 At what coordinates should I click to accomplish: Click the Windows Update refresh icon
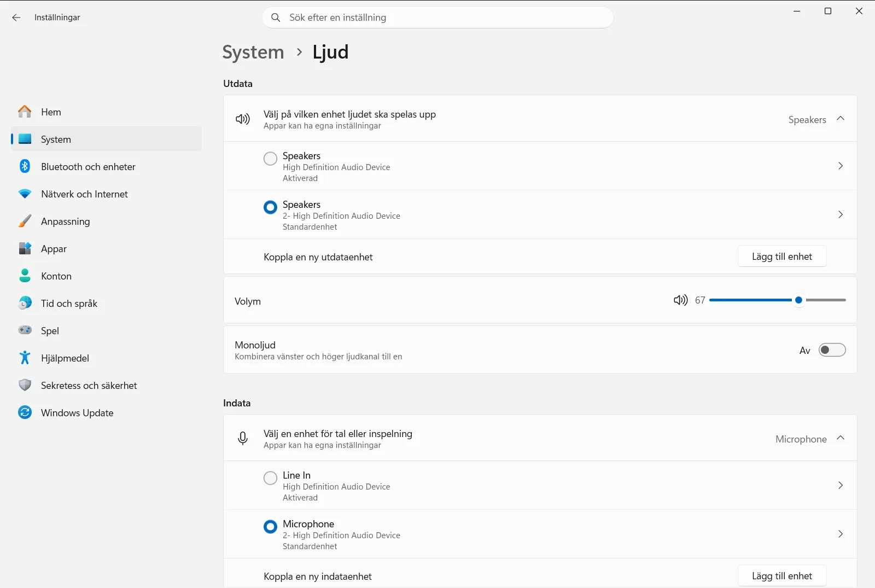click(25, 412)
